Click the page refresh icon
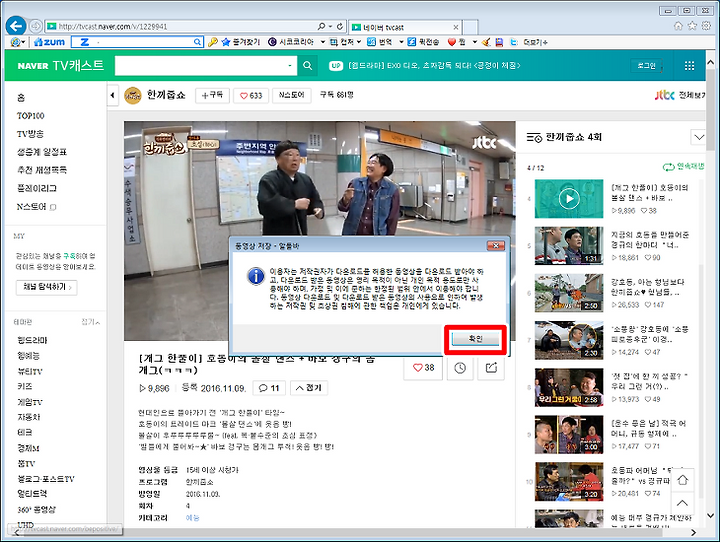Viewport: 720px width, 542px height. pyautogui.click(x=339, y=27)
